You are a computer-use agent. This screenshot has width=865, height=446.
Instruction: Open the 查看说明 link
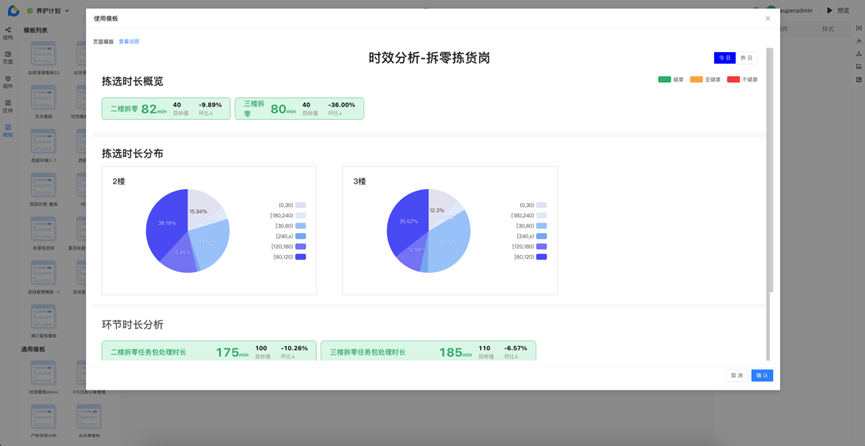click(129, 42)
